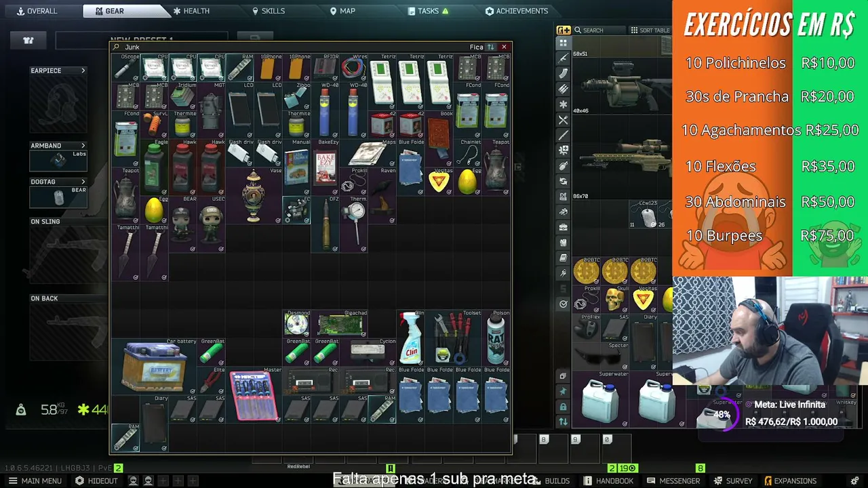Select the Chainlet item
868x488 pixels.
click(467, 153)
